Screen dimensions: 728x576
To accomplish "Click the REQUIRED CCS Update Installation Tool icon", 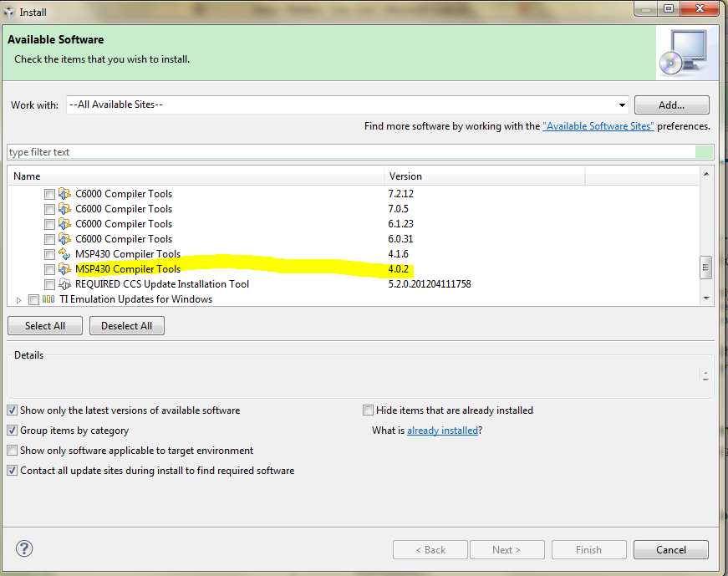I will click(x=64, y=283).
